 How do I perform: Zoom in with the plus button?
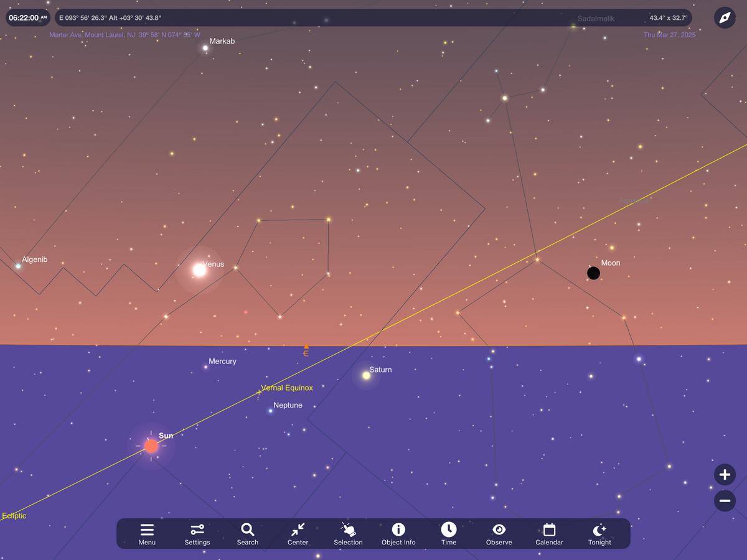click(725, 475)
